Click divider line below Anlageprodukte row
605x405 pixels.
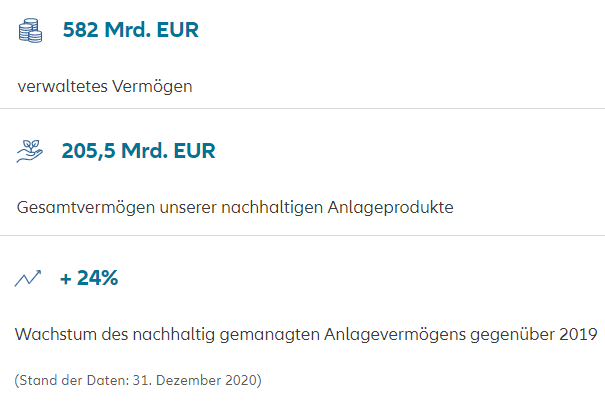(302, 235)
